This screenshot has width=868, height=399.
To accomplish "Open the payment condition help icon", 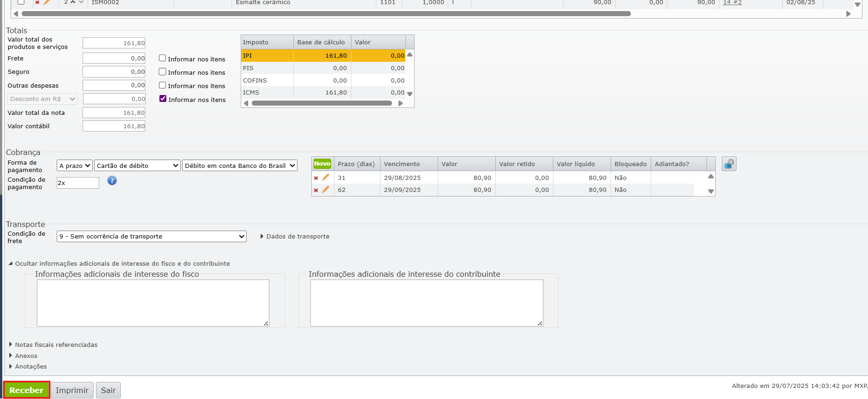I will (x=112, y=180).
